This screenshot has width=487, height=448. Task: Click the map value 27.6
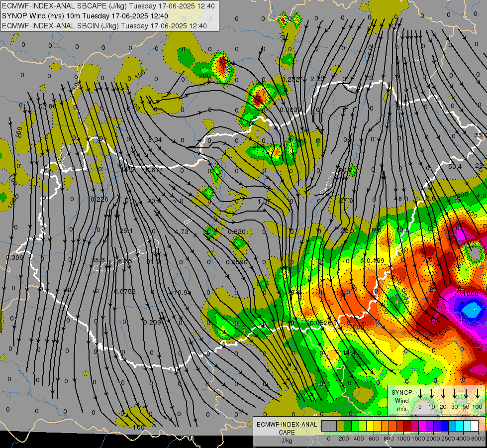click(x=346, y=200)
